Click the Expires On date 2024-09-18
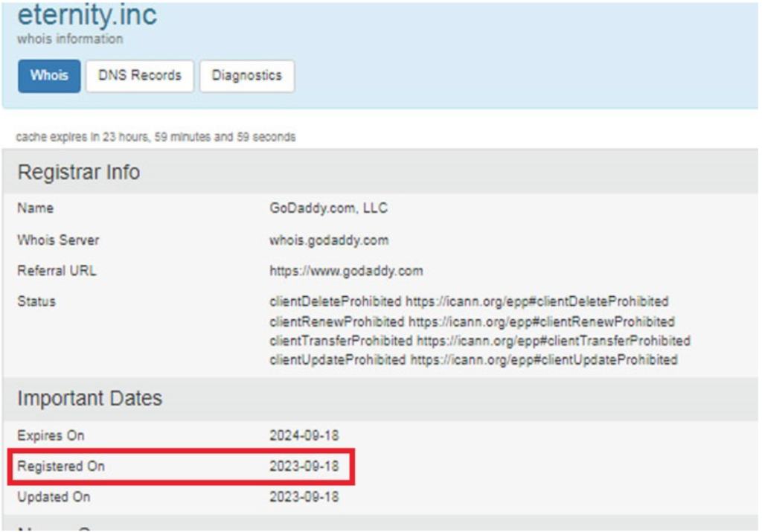 pyautogui.click(x=304, y=435)
